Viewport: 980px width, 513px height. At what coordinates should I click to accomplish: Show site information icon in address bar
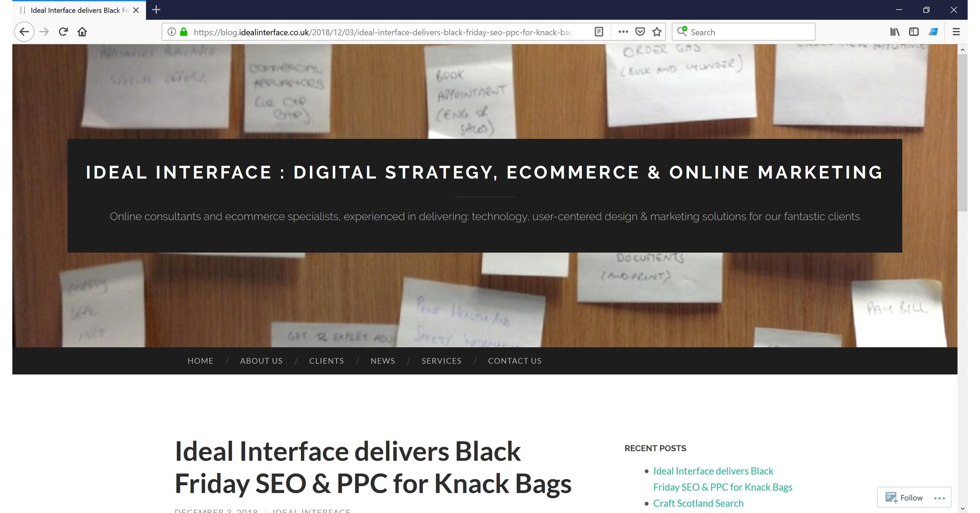172,32
